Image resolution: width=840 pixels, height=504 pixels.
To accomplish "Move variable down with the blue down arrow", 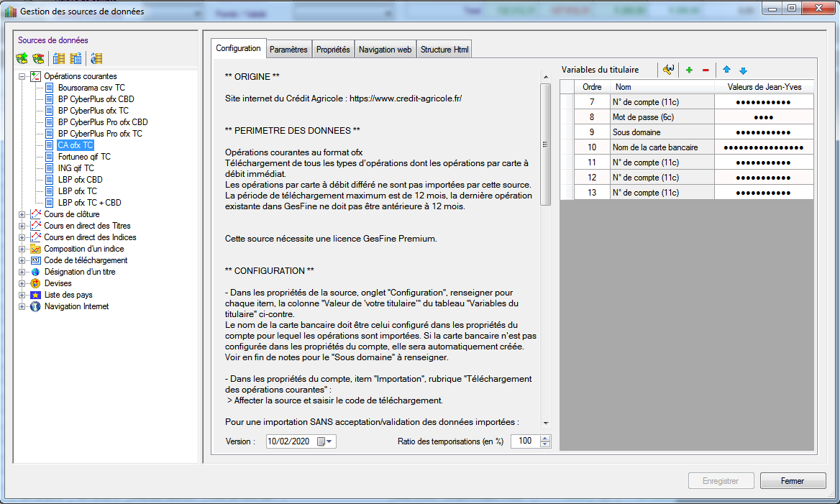I will coord(743,70).
